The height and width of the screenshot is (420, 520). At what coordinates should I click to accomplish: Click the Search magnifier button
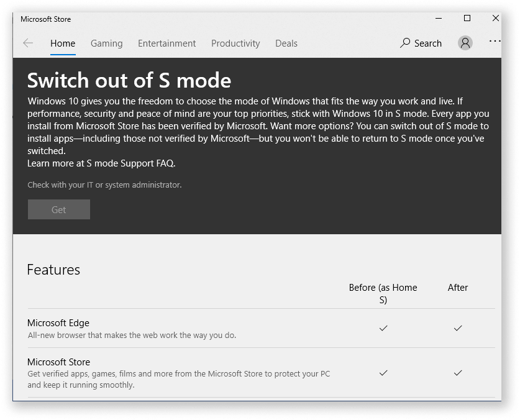(x=421, y=43)
